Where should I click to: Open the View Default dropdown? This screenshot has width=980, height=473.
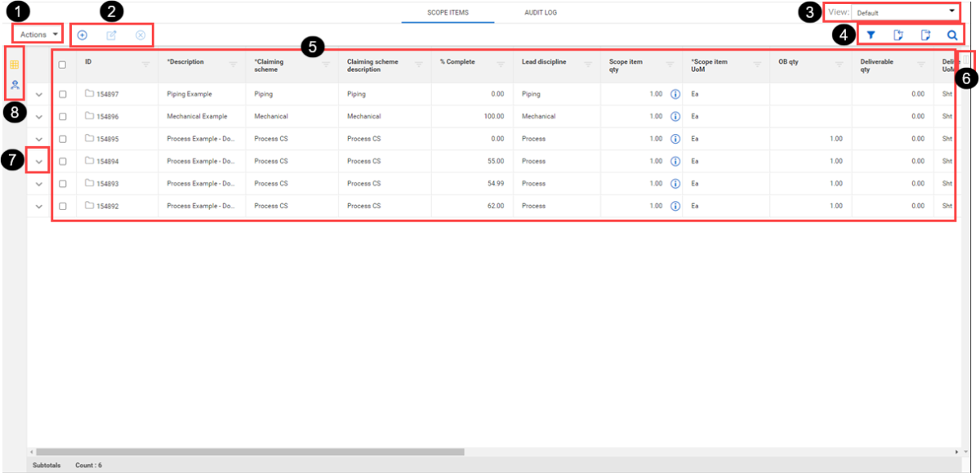905,12
